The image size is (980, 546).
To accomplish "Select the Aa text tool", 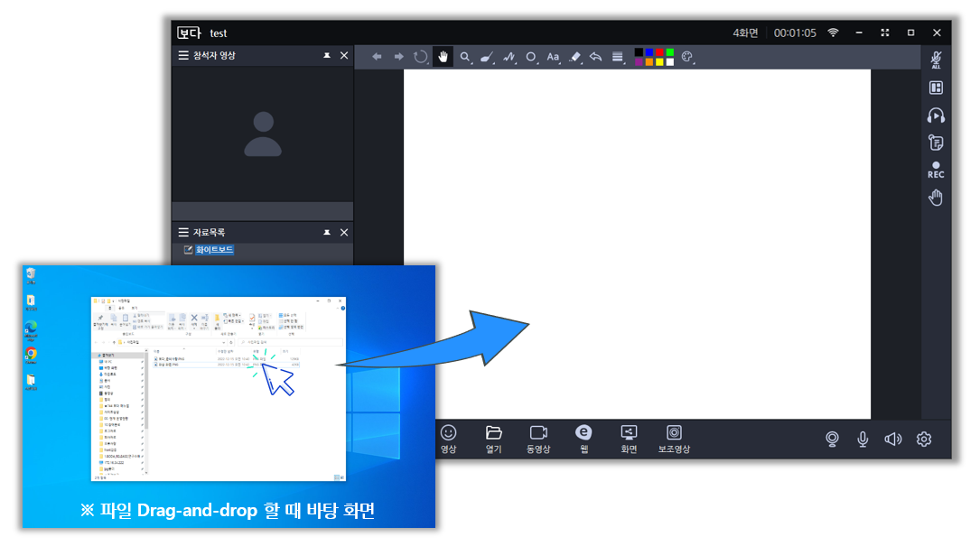I will click(x=553, y=57).
